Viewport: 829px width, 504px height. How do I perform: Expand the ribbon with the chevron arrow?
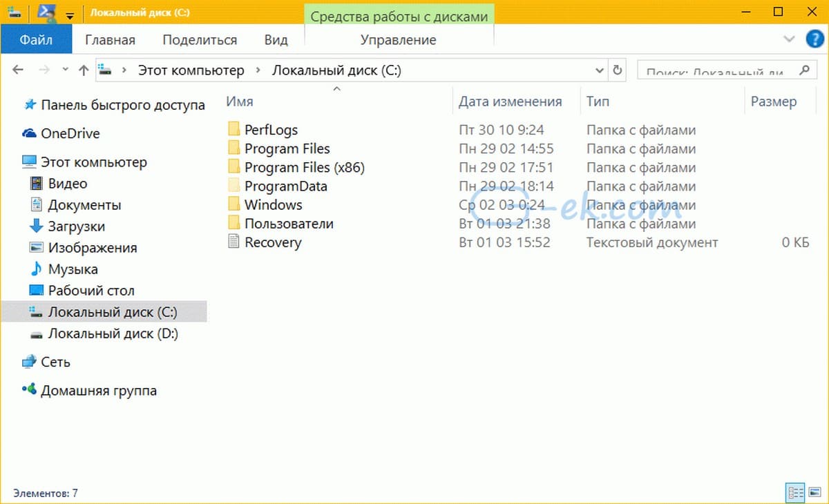[x=789, y=39]
